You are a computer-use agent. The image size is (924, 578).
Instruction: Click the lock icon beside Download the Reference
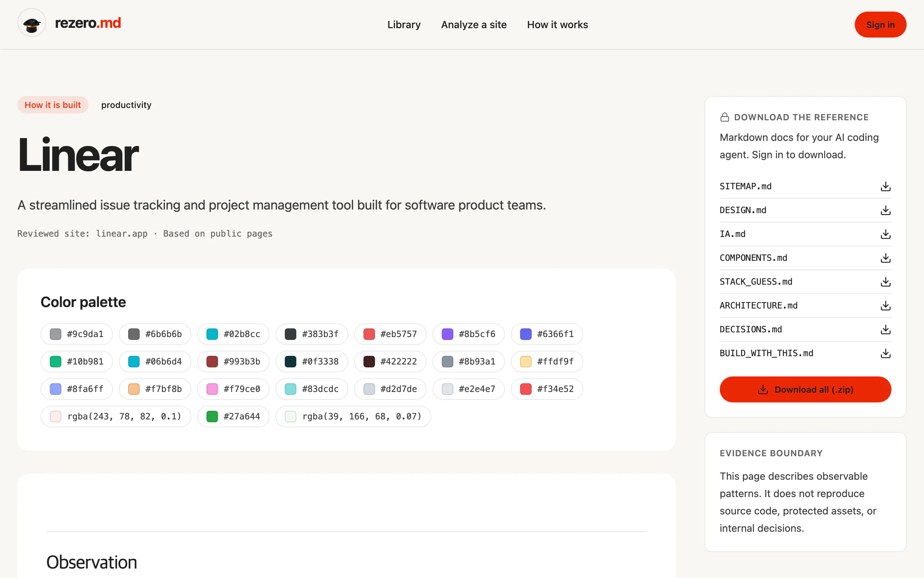coord(724,117)
